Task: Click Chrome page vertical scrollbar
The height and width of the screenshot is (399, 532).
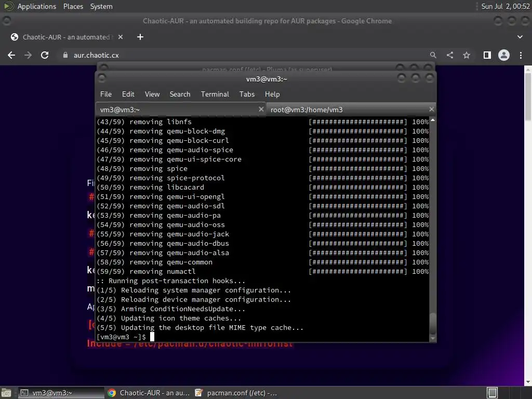Action: (528, 97)
